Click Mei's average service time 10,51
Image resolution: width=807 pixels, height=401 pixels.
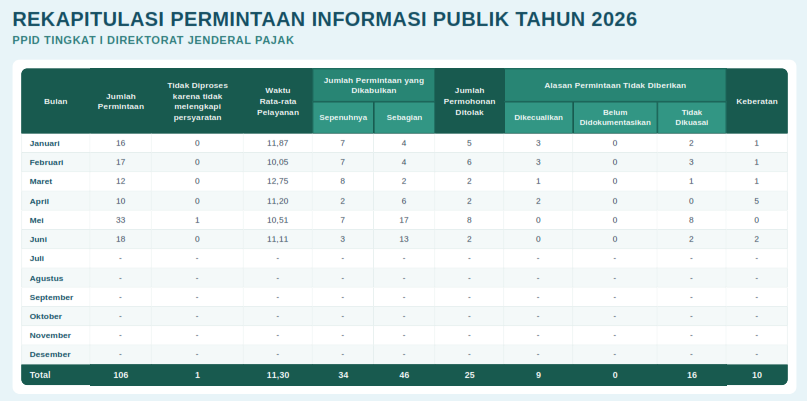pyautogui.click(x=278, y=220)
